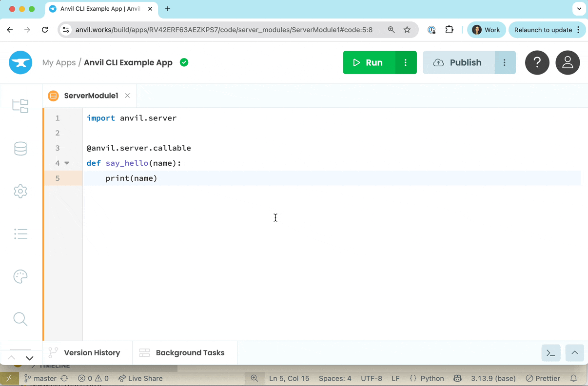Open the app console via the terminal icon
The image size is (588, 386).
click(550, 352)
